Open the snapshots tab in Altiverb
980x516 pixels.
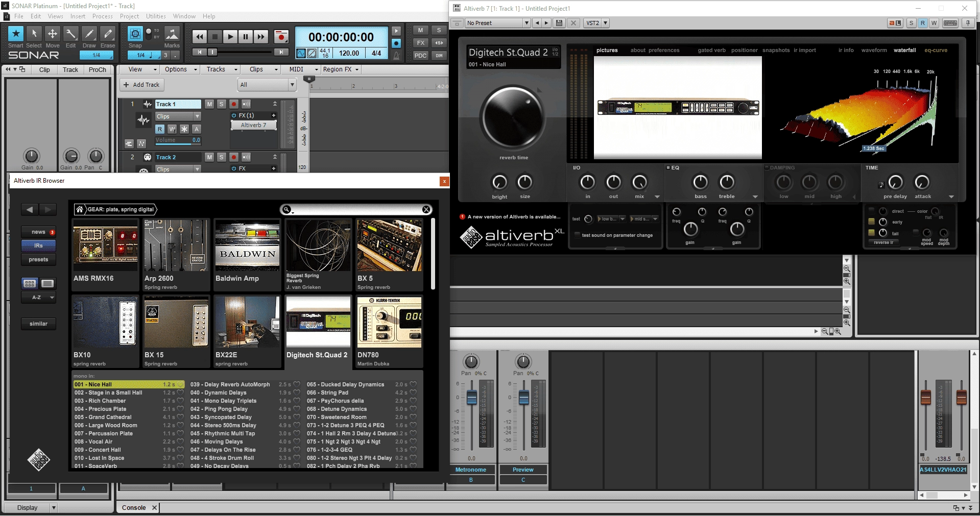tap(776, 50)
